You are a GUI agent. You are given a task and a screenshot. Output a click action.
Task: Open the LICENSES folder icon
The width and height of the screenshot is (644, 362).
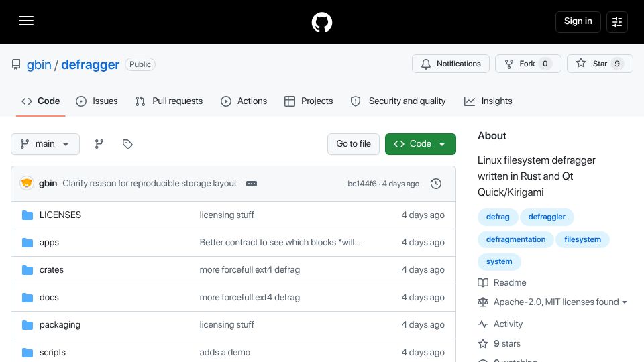[28, 215]
